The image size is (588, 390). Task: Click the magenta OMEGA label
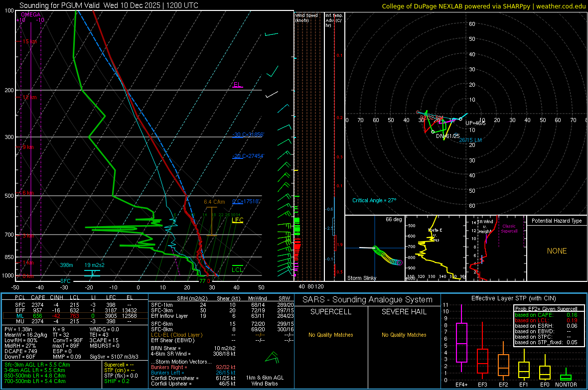[x=30, y=14]
